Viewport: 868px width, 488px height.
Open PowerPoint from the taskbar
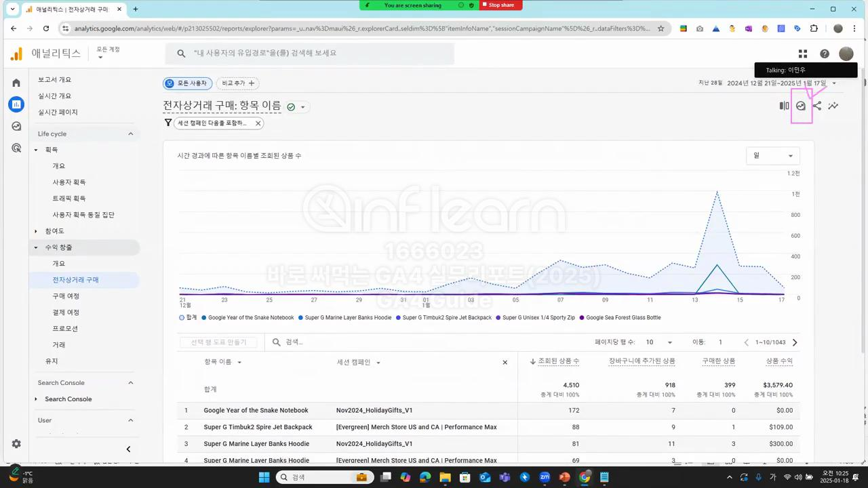564,477
